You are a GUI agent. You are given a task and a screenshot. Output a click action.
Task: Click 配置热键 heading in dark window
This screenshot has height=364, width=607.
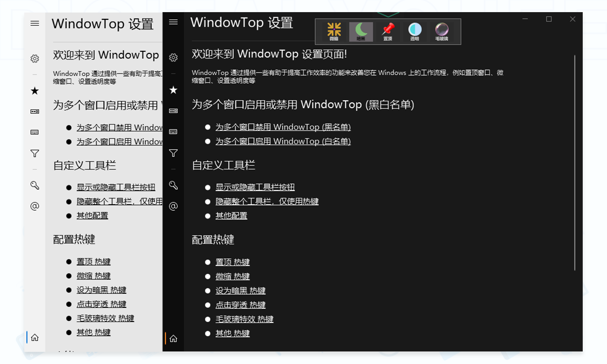(x=213, y=239)
